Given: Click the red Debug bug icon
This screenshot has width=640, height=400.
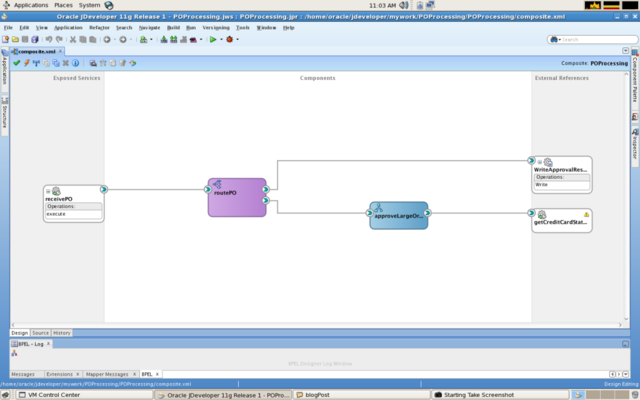Looking at the screenshot, I should point(229,40).
